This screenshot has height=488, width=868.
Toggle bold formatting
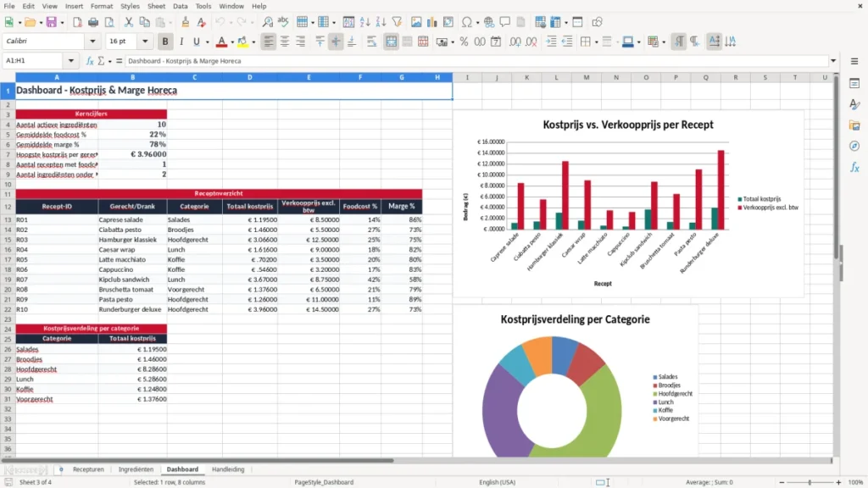click(x=165, y=42)
